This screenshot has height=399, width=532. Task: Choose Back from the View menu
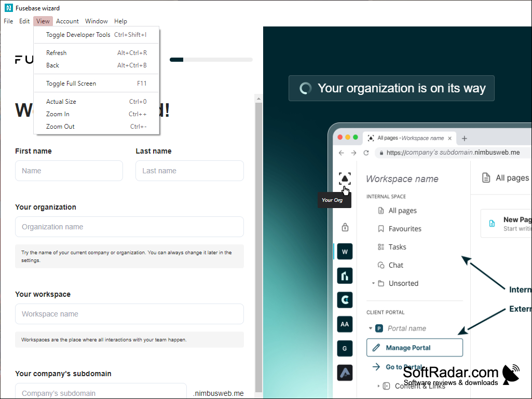tap(97, 65)
